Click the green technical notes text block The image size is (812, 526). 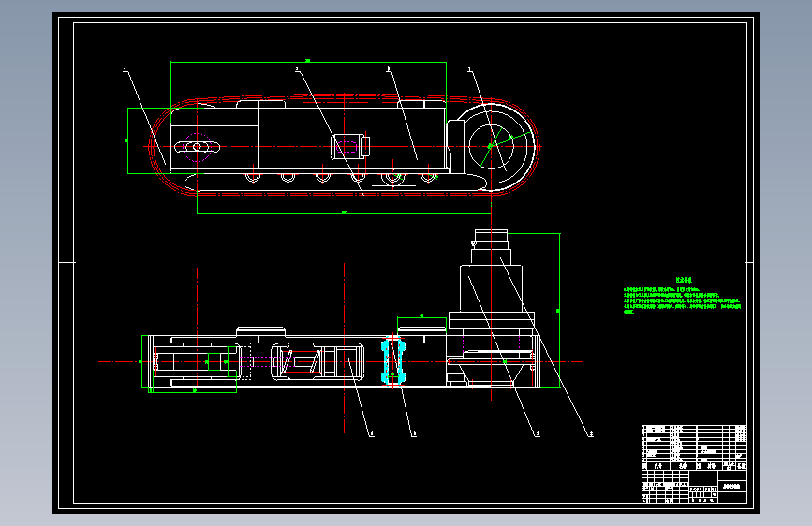coord(682,297)
